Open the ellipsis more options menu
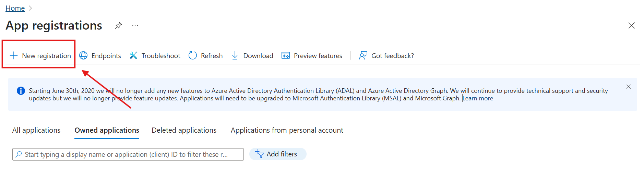644x176 pixels. pos(135,25)
